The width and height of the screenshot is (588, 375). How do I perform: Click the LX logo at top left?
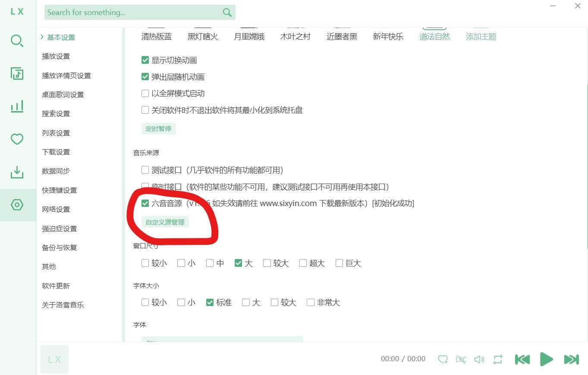click(17, 12)
